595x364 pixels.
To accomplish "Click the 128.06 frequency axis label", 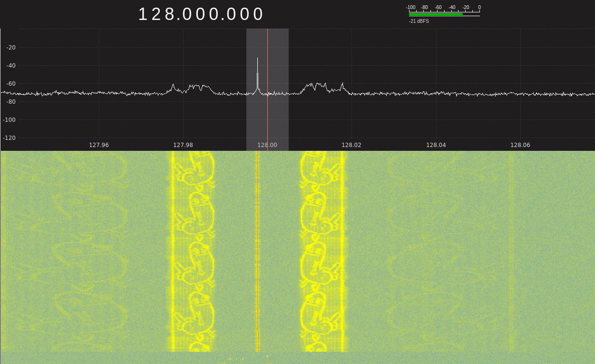I will 520,145.
